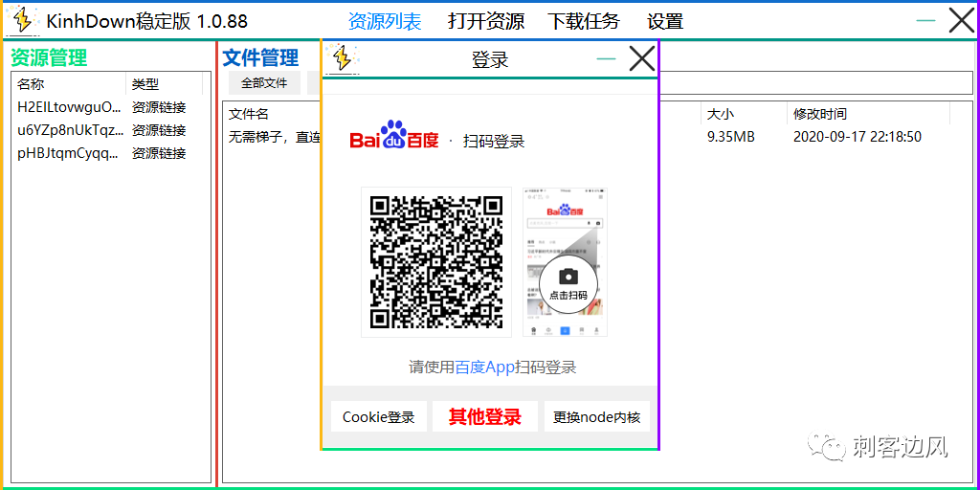Screen dimensions: 980x490
Task: Click the 扫码登录 heading text
Action: (x=494, y=142)
